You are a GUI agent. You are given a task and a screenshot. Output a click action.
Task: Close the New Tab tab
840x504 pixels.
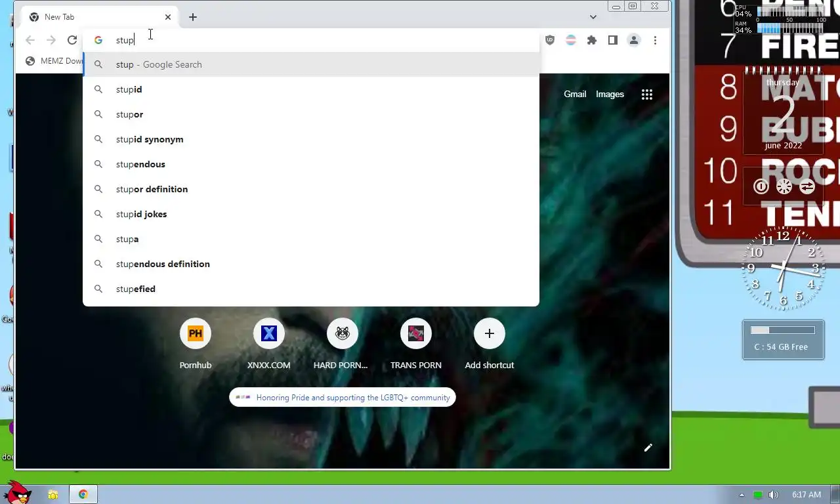click(x=168, y=17)
